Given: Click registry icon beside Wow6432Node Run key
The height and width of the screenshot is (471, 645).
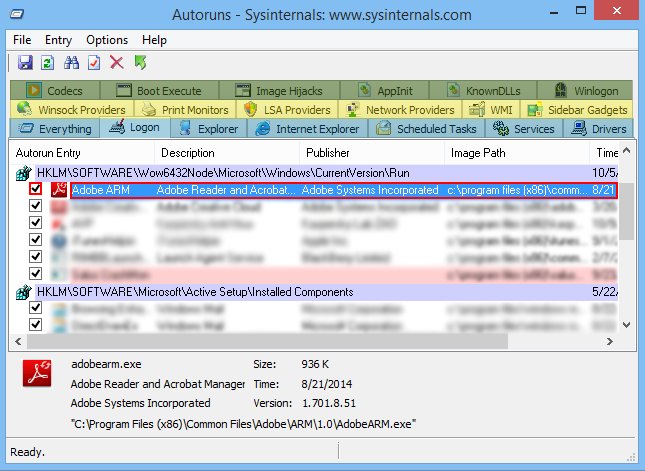Looking at the screenshot, I should (x=23, y=173).
